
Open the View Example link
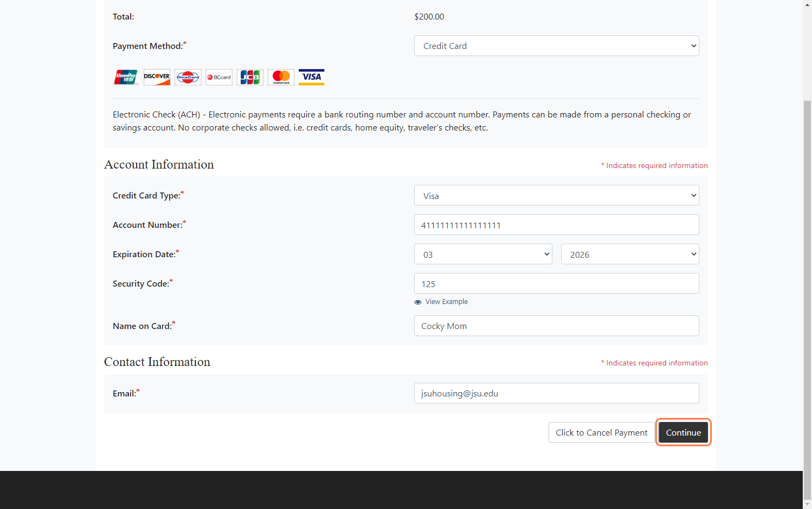446,302
